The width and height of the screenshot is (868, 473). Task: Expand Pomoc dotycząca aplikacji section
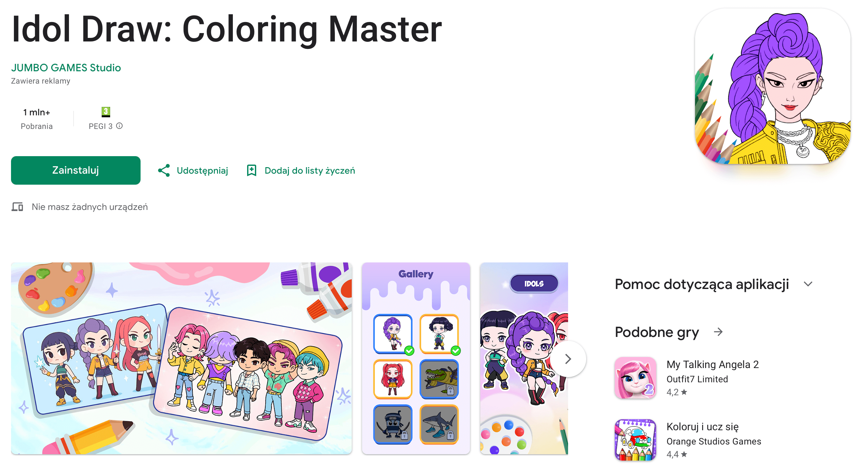[808, 284]
